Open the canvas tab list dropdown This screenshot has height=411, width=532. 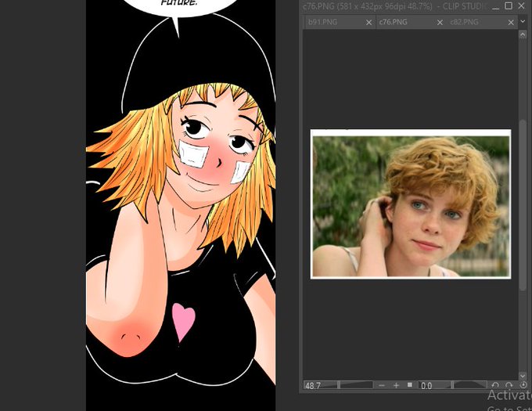pyautogui.click(x=523, y=22)
